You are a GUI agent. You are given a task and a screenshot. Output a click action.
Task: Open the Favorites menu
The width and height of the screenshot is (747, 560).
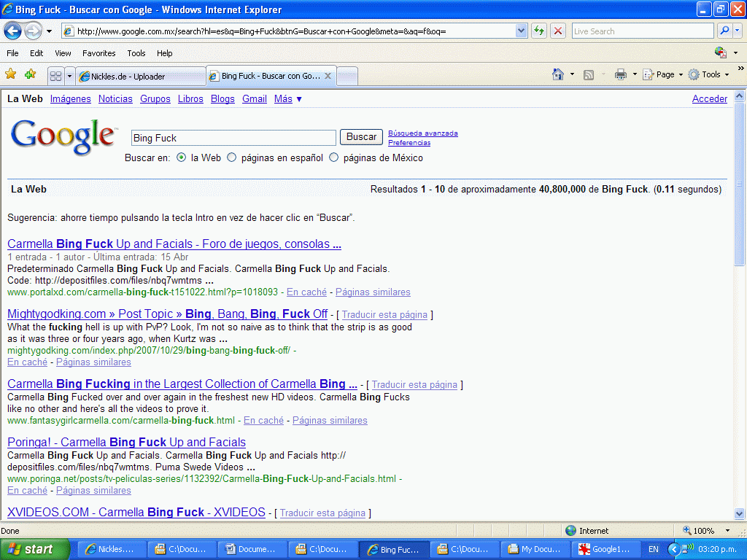[98, 53]
